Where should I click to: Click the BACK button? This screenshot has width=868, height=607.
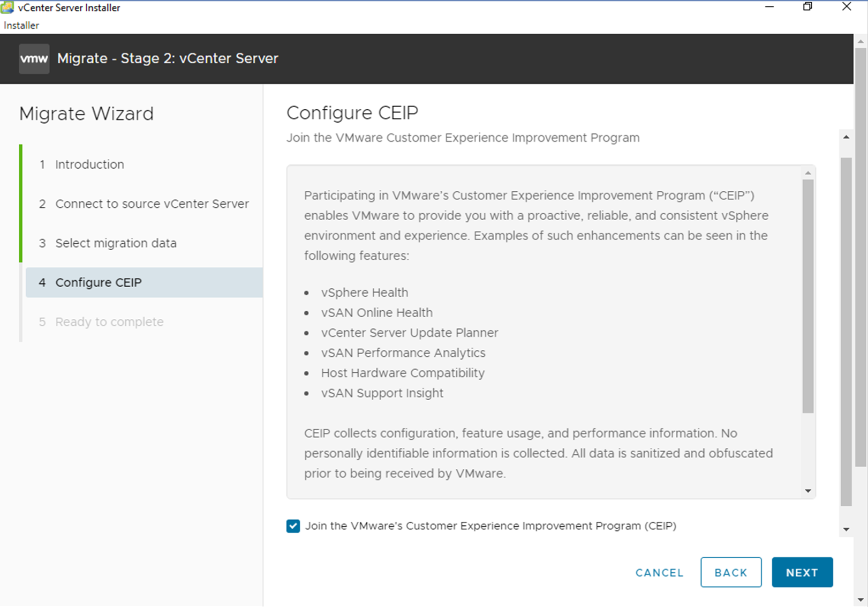[731, 572]
